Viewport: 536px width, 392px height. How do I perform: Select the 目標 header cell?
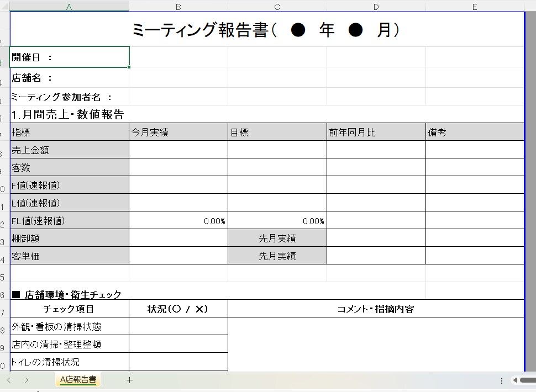[x=277, y=132]
